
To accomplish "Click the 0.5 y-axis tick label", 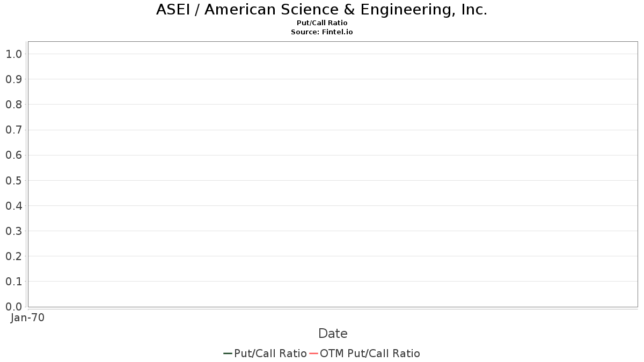I will [x=13, y=181].
